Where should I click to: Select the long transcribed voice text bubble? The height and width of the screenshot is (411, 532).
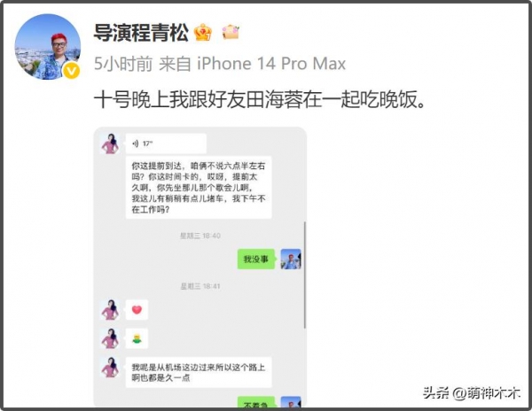[199, 188]
